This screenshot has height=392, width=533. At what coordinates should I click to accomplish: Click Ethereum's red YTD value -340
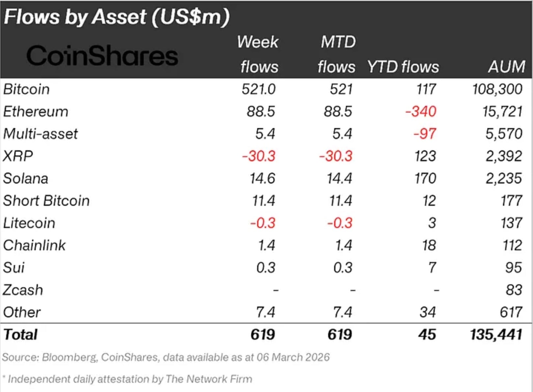click(421, 112)
